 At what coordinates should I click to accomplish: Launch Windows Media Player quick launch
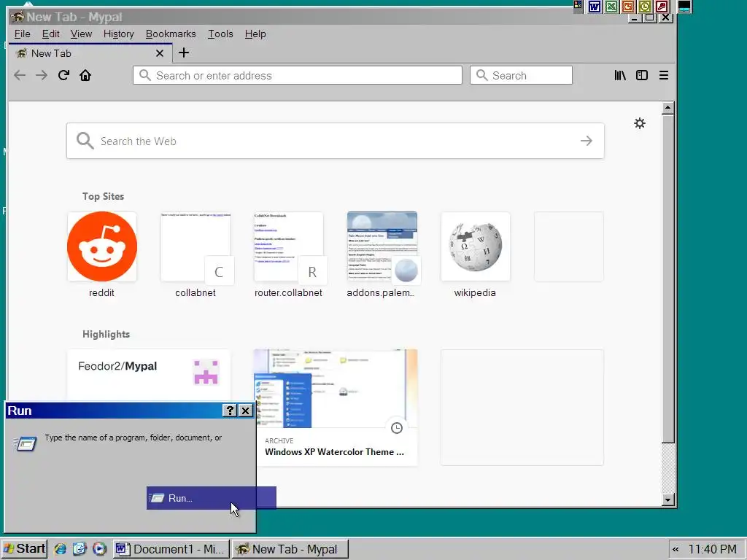99,548
